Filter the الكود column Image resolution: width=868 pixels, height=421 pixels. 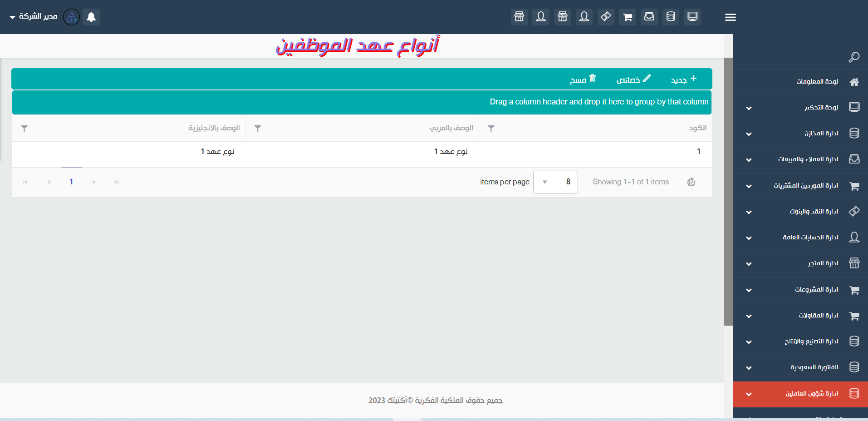pos(491,129)
